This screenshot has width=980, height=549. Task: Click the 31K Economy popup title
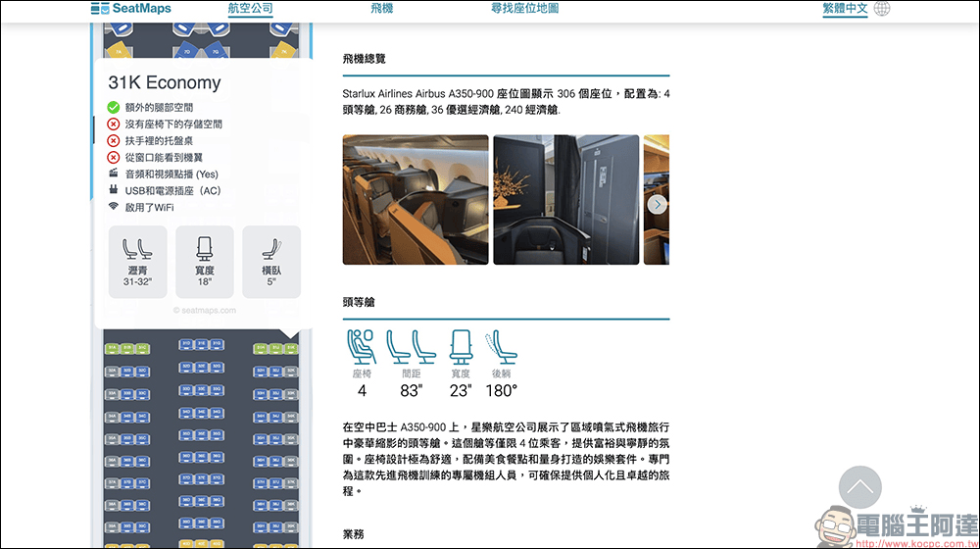tap(165, 82)
